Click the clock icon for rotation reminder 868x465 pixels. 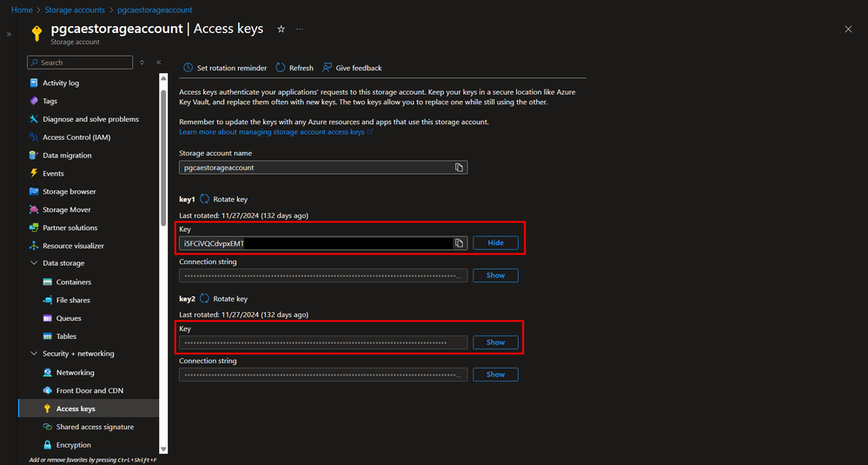tap(189, 68)
